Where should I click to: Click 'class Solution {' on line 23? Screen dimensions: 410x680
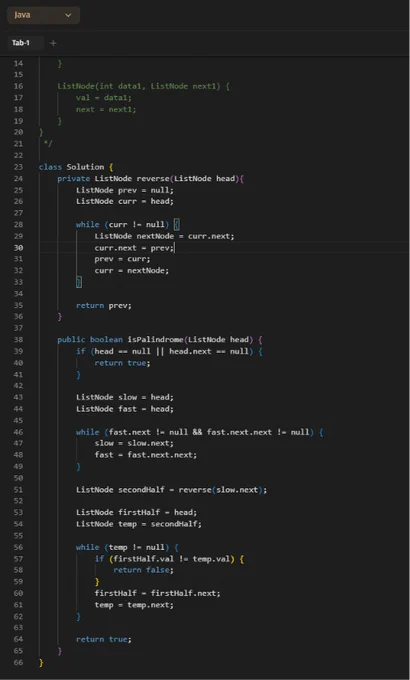tap(76, 167)
